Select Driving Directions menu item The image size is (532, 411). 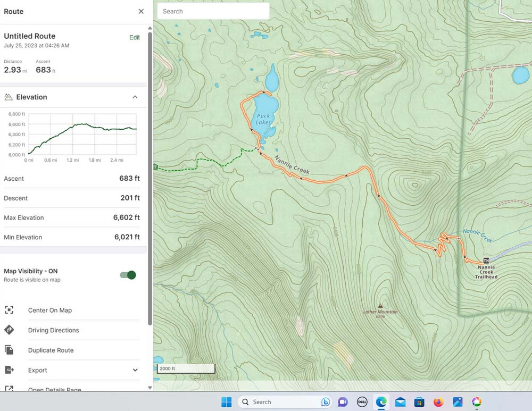53,330
